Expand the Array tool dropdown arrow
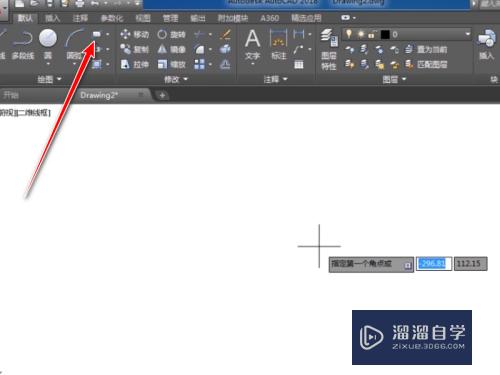Viewport: 500px width, 375px height. (x=210, y=64)
